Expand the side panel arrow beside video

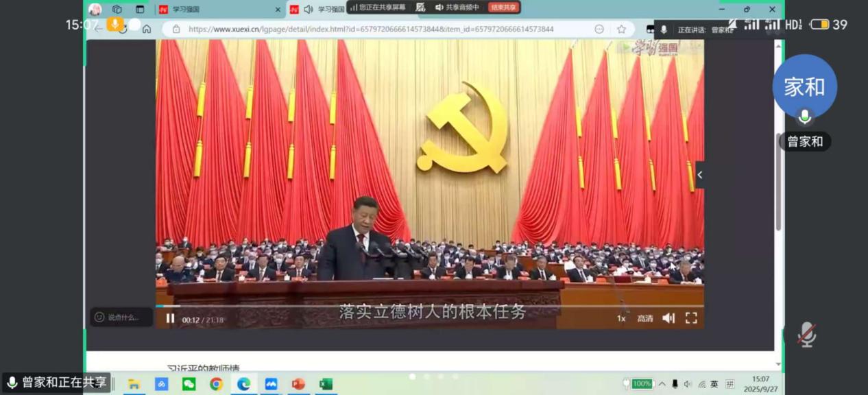699,175
